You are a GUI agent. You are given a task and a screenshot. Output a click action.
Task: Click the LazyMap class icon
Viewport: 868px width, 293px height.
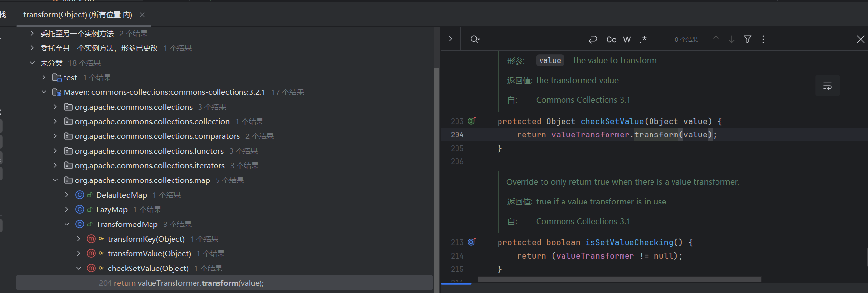click(x=80, y=209)
